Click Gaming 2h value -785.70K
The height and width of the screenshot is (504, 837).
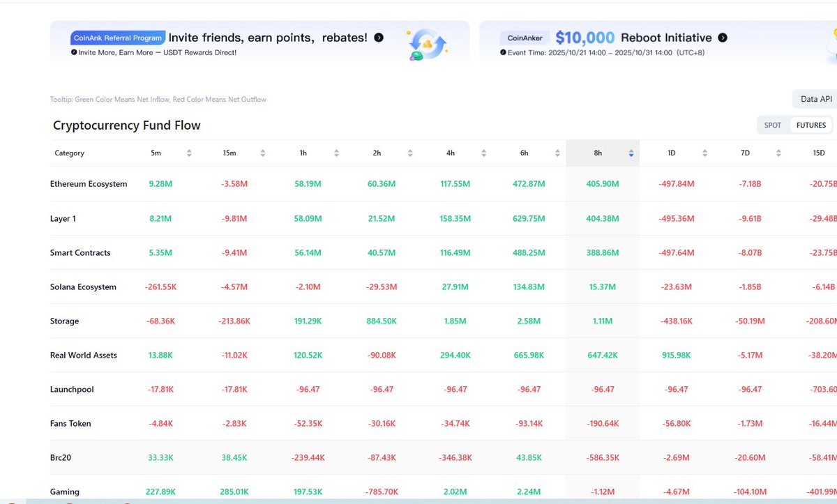pos(382,492)
